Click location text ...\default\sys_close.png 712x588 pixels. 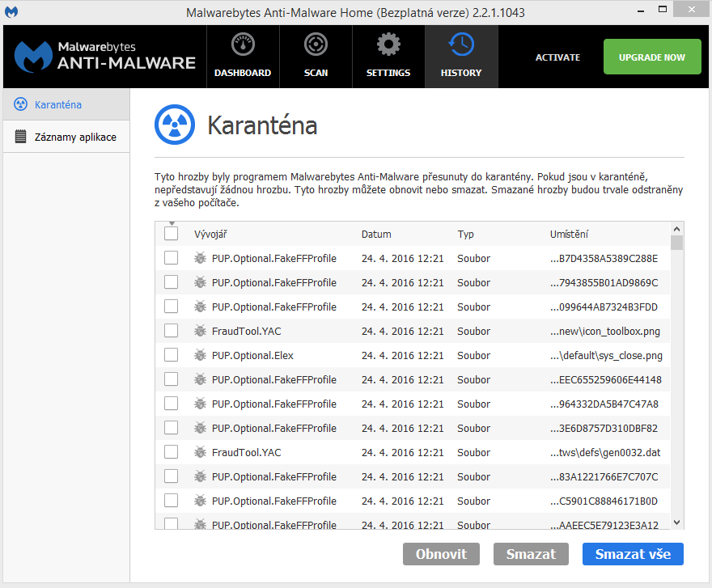click(x=606, y=356)
